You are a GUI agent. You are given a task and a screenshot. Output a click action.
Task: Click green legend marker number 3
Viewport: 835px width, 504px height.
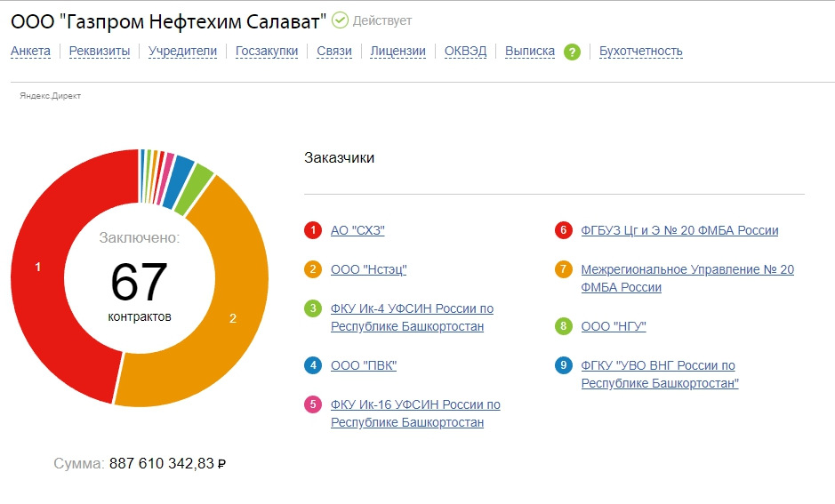tap(313, 308)
